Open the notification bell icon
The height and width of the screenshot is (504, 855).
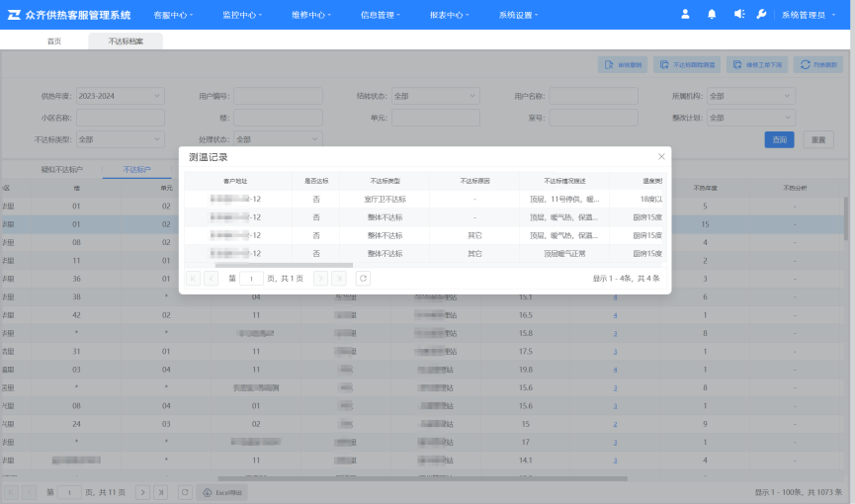point(712,14)
